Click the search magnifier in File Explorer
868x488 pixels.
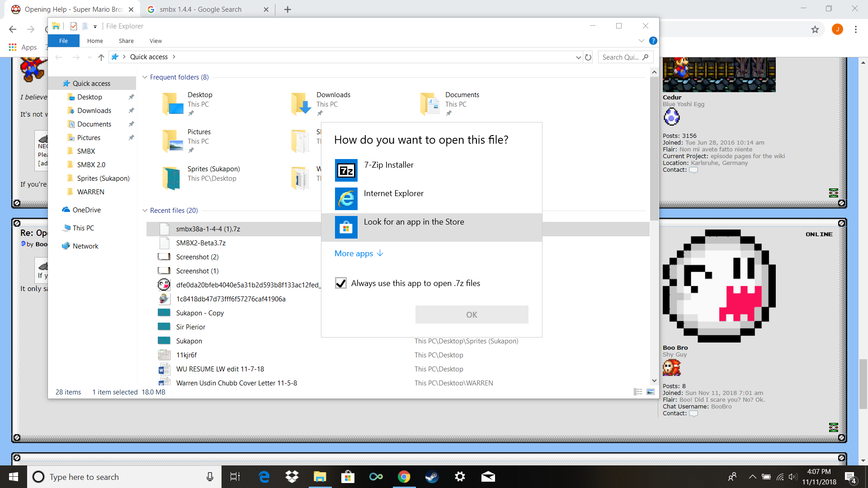(x=645, y=57)
